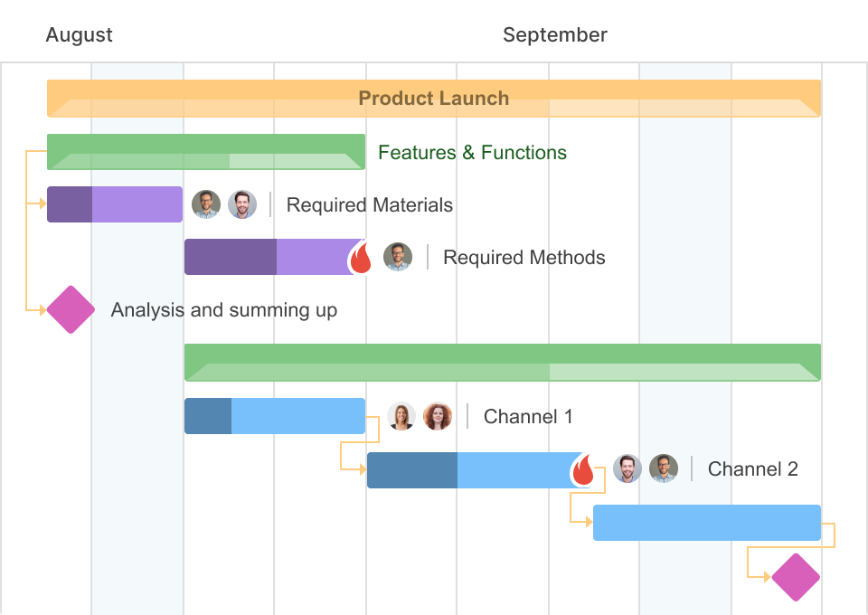Viewport: 868px width, 615px height.
Task: Click the red-haired avatar on Channel 1
Action: tap(438, 416)
